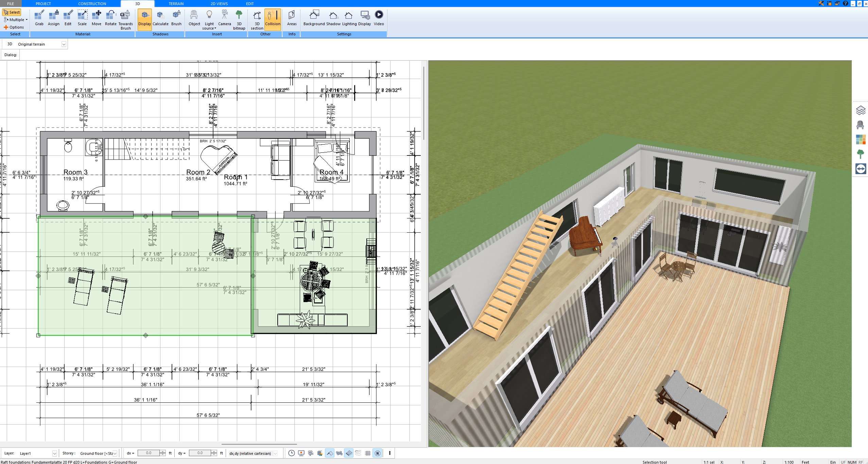Open the Areas info tool
Viewport: 868px width, 464px height.
click(292, 18)
